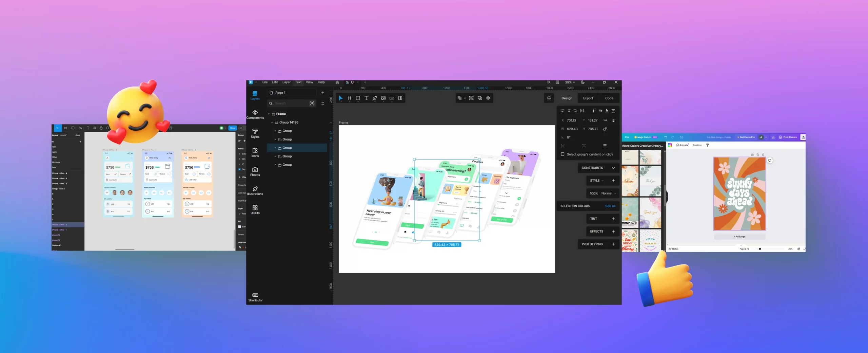
Task: Open the Styles panel in Lunacy sidebar
Action: coord(255,133)
